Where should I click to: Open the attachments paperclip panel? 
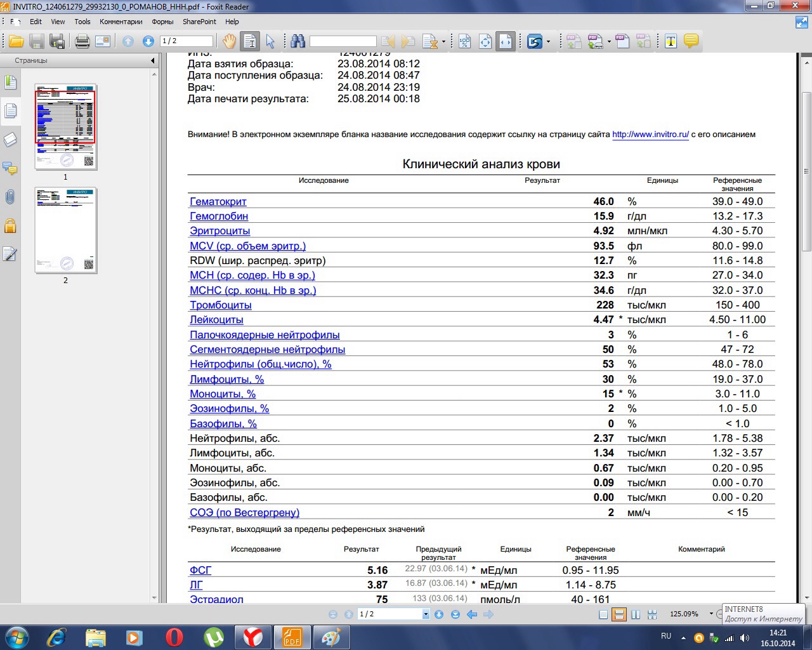[10, 197]
